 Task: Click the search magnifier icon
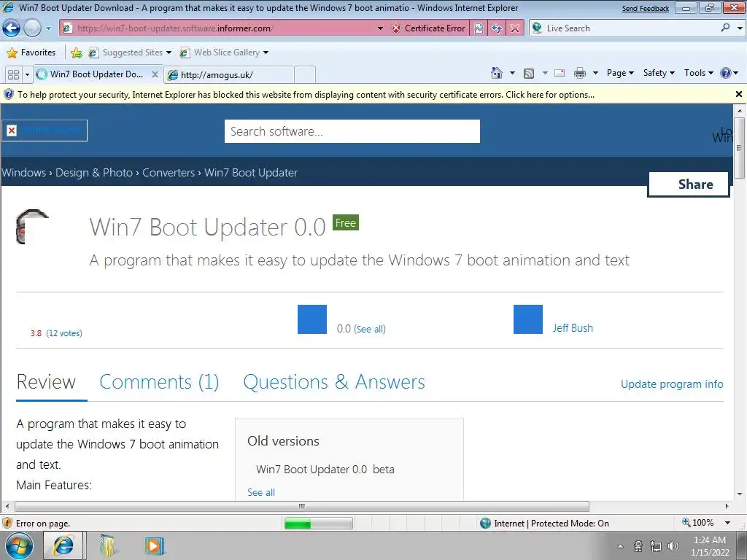pyautogui.click(x=725, y=28)
